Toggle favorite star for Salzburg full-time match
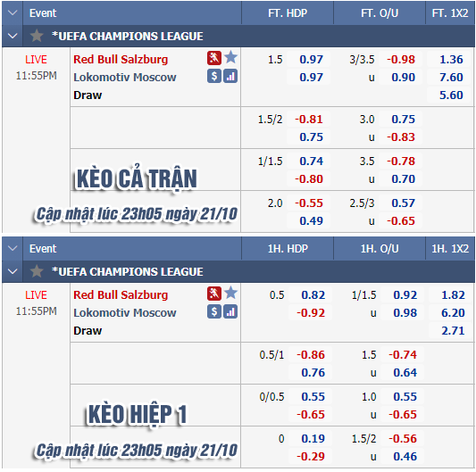Screen dimensions: 476x472 [x=230, y=57]
